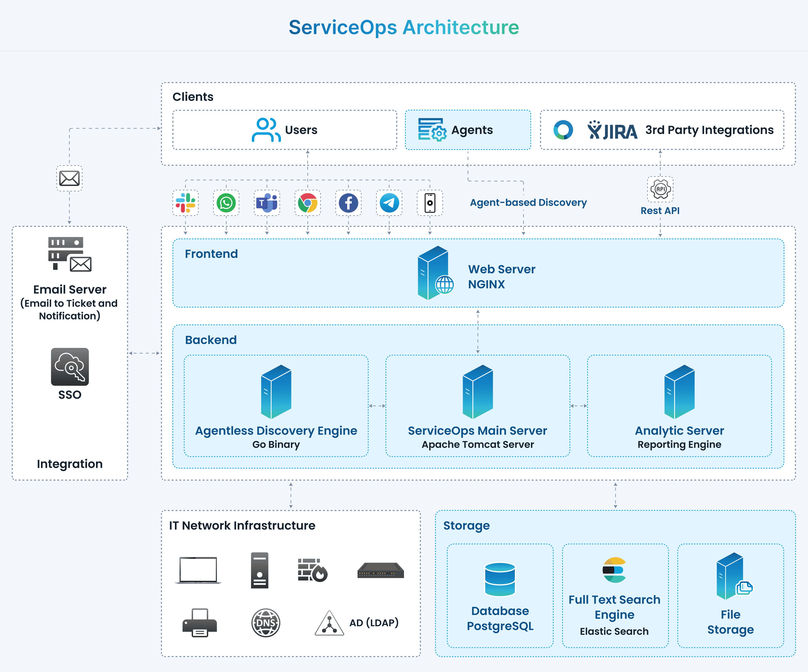The height and width of the screenshot is (672, 808).
Task: Click the Facebook icon
Action: click(x=349, y=203)
